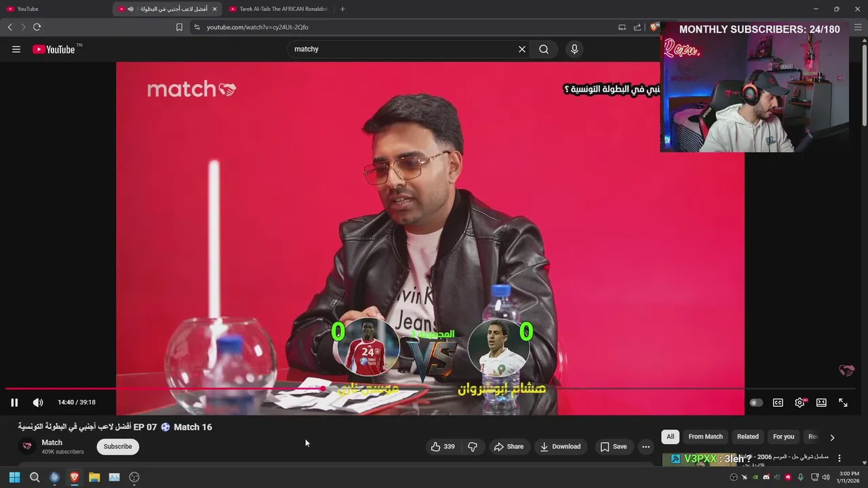
Task: Click the video title 'EP 07 Match 16'
Action: click(x=115, y=427)
